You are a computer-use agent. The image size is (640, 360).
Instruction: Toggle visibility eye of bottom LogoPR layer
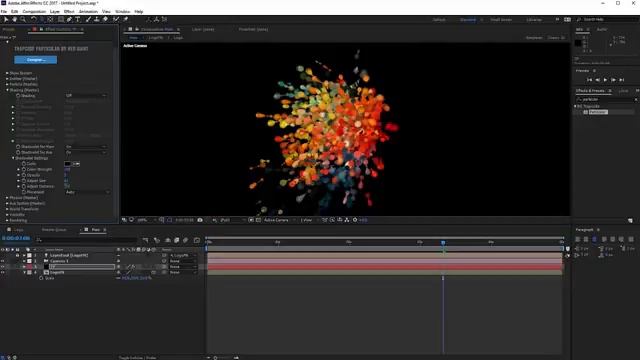(3, 272)
